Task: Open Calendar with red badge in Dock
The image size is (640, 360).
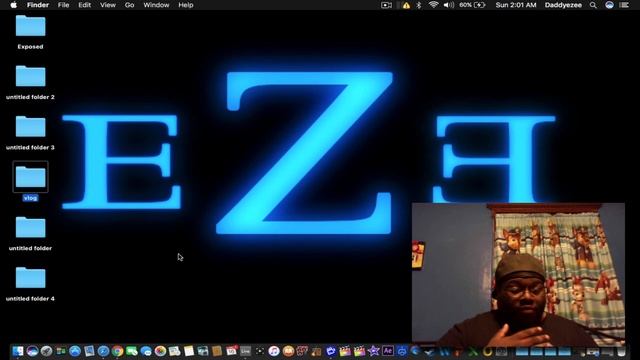Action: pyautogui.click(x=231, y=351)
